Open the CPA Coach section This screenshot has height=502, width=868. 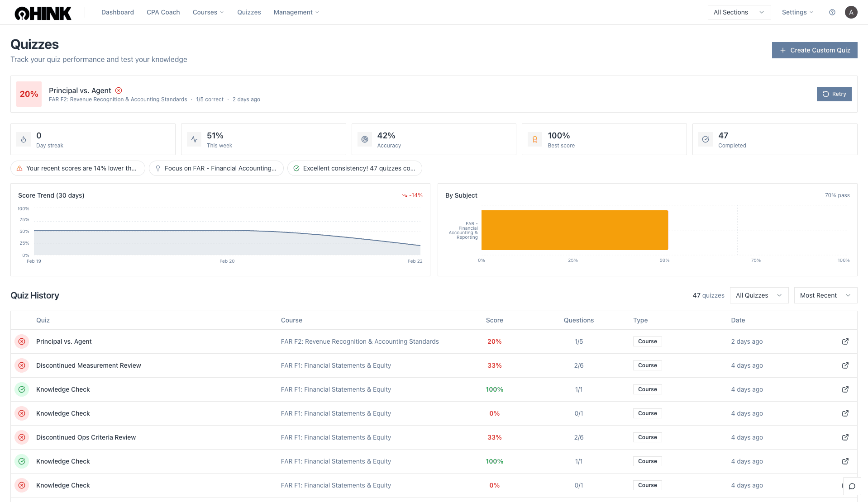coord(163,12)
